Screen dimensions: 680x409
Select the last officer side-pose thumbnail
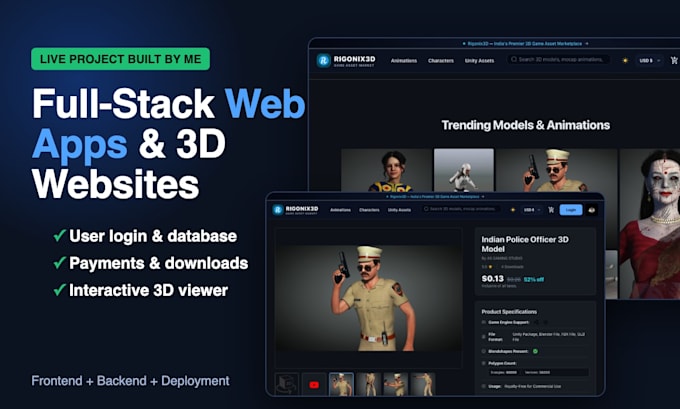(x=423, y=384)
